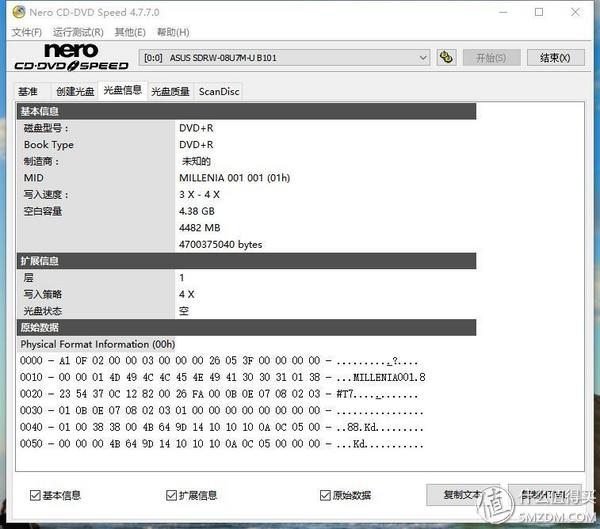Click the 复制文本 button
600x529 pixels.
click(462, 495)
